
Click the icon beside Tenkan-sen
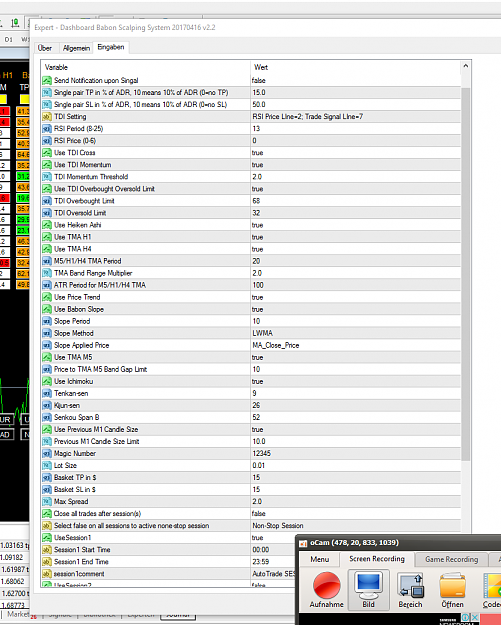[x=47, y=393]
